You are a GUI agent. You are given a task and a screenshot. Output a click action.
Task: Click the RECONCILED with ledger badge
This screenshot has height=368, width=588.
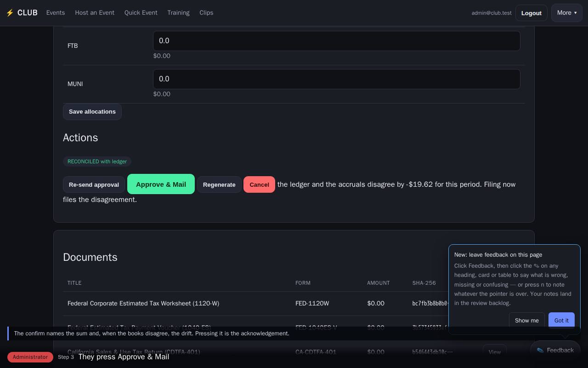point(97,161)
